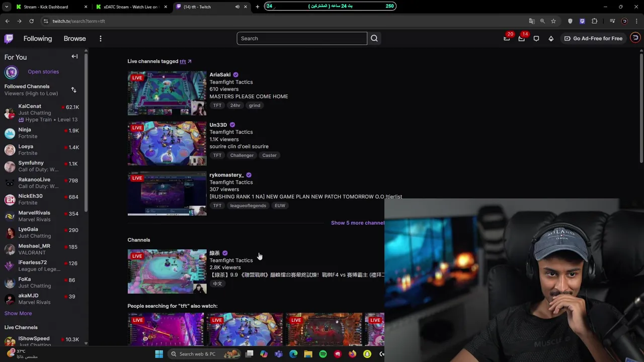Expand Show 5 more channels
The height and width of the screenshot is (362, 644).
(x=358, y=223)
